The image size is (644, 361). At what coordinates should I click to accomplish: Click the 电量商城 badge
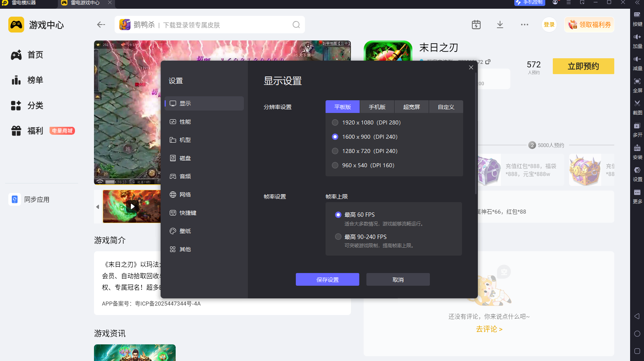pos(62,131)
